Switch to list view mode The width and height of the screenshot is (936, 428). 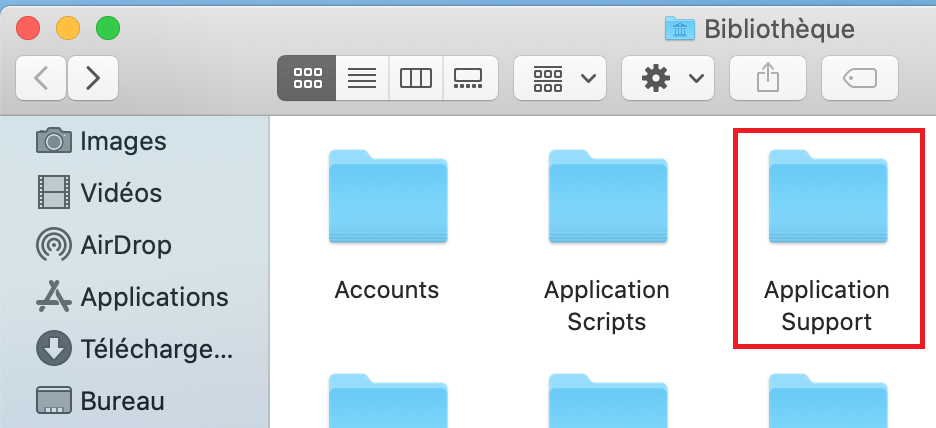362,78
